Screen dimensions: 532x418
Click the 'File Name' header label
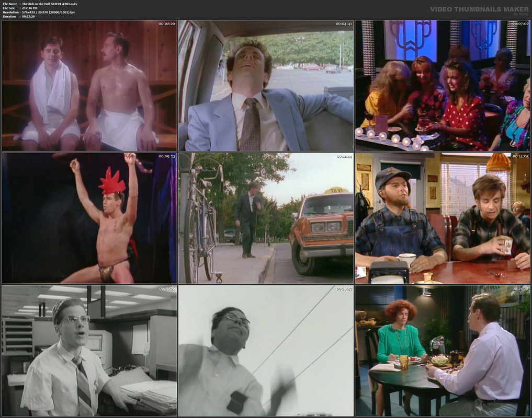pos(10,4)
